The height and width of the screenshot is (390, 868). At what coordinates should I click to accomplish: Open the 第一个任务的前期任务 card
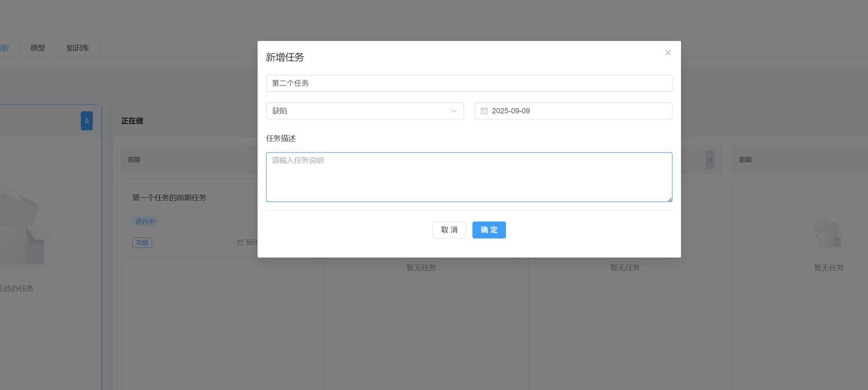pyautogui.click(x=169, y=198)
